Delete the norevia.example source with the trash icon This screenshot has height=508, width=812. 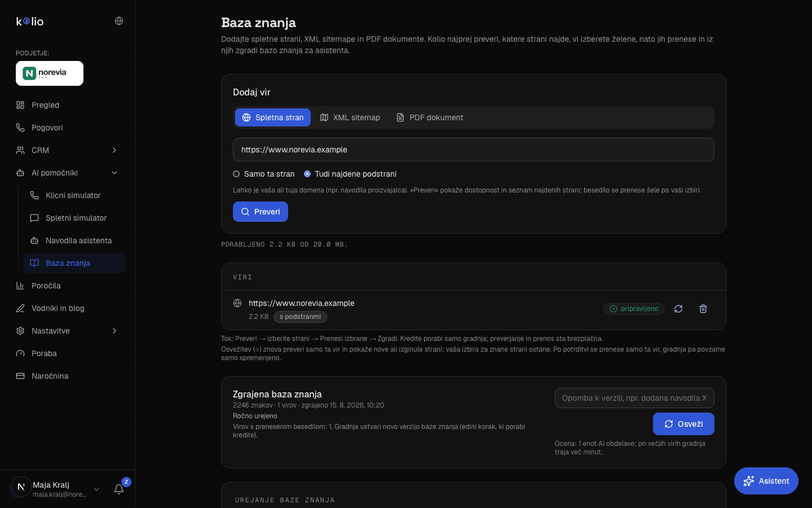703,309
